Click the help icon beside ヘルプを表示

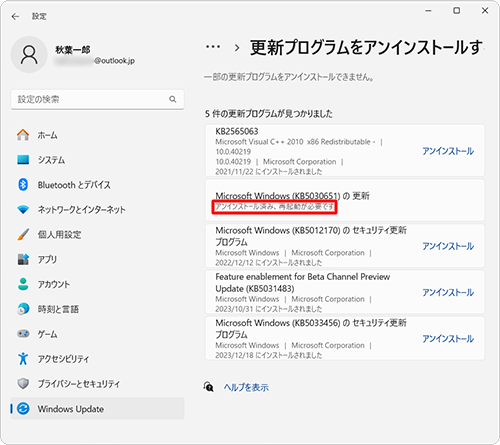(x=209, y=387)
